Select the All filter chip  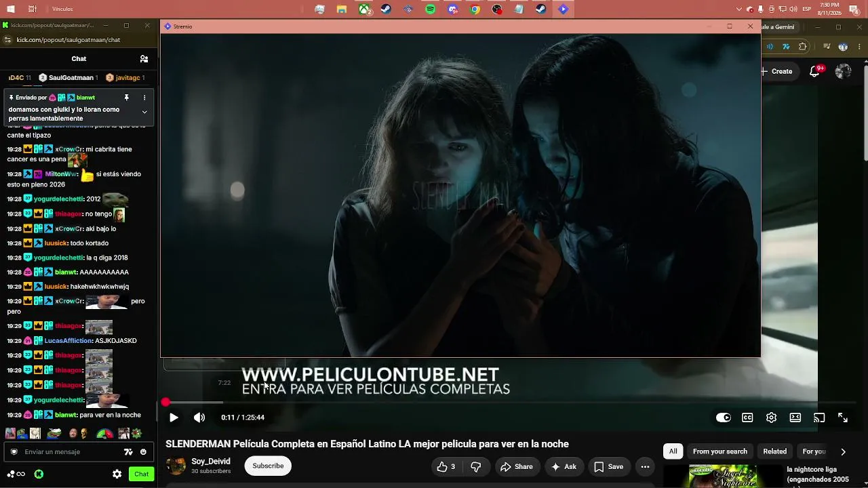tap(673, 451)
